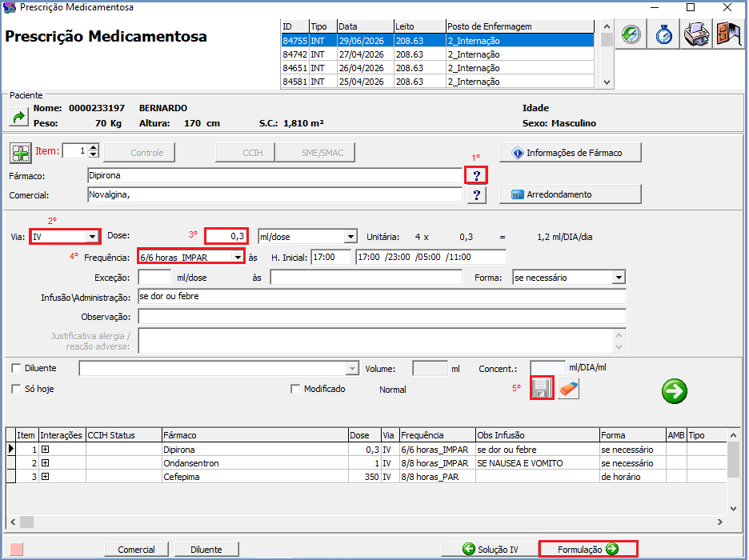This screenshot has width=749, height=560.
Task: Click the Infusão\Administração field
Action: [x=382, y=297]
